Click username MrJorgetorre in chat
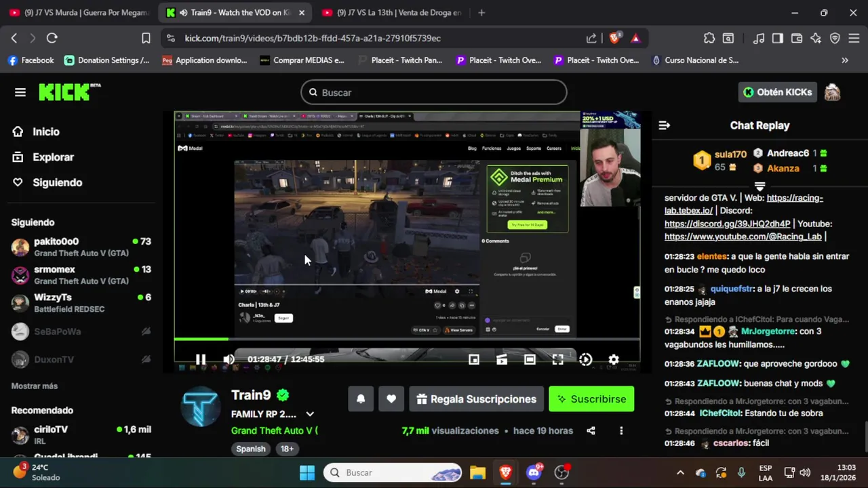This screenshot has height=488, width=868. pyautogui.click(x=768, y=331)
